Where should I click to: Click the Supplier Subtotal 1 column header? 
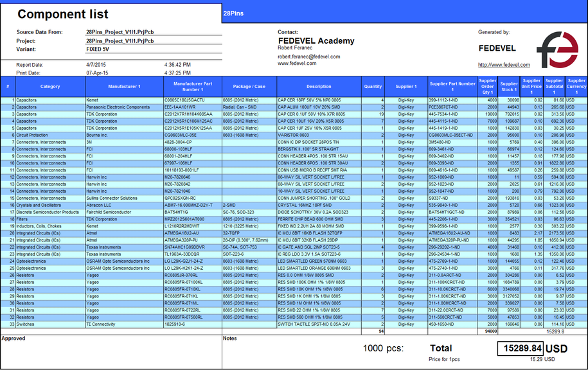click(x=554, y=87)
